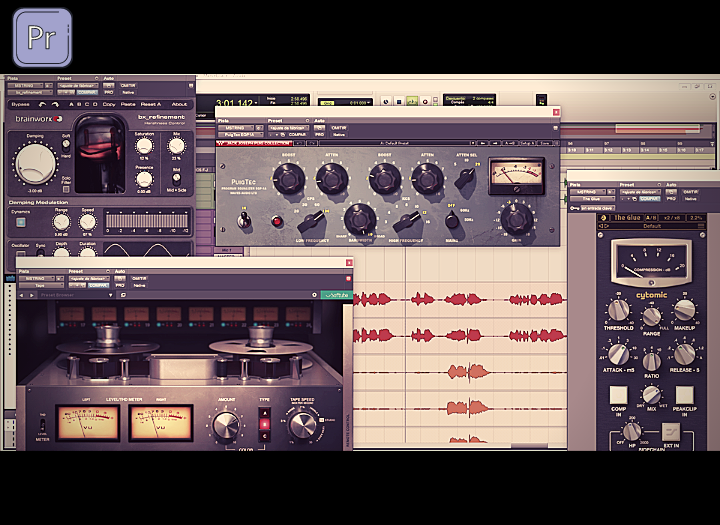
Task: Open the Premiere Pro logo icon
Action: coord(42,37)
